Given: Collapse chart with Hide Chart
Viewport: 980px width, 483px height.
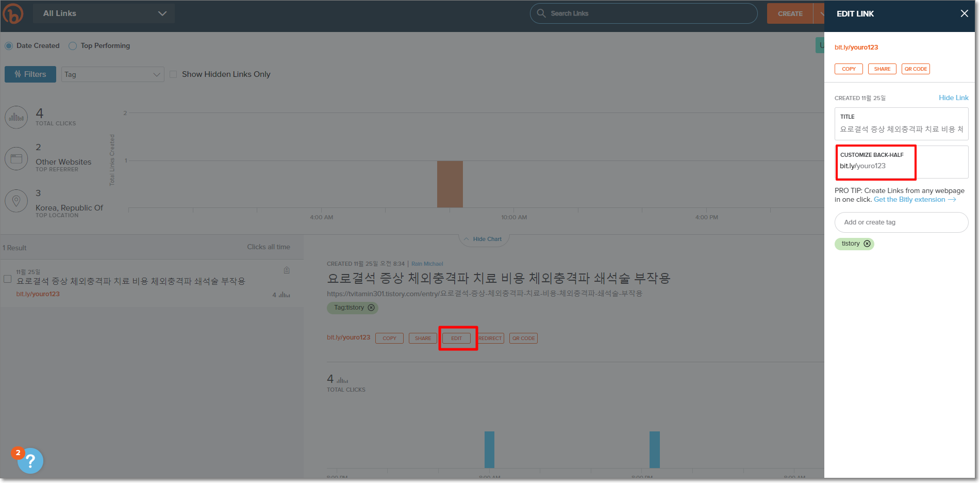Looking at the screenshot, I should (x=484, y=239).
